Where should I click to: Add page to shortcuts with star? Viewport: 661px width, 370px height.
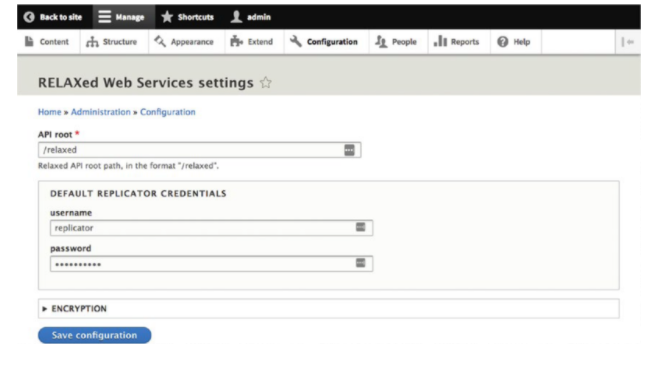(x=266, y=83)
